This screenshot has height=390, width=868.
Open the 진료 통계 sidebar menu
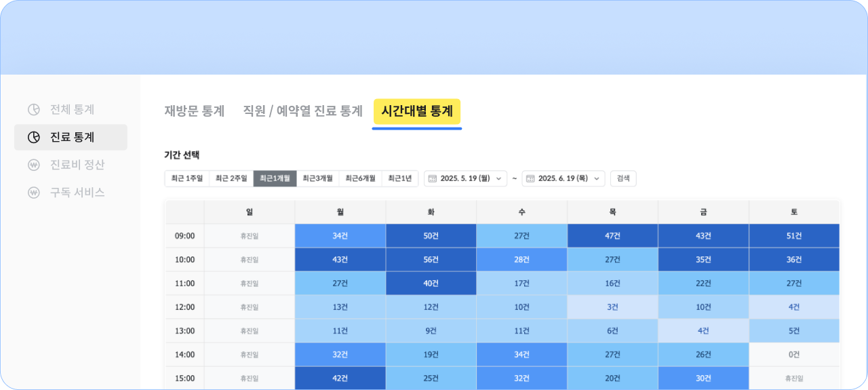(71, 137)
